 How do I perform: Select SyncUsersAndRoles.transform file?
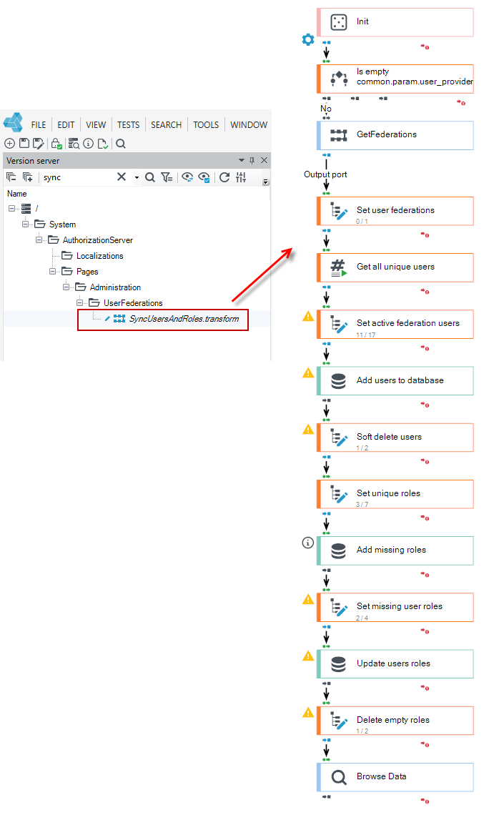click(x=184, y=319)
